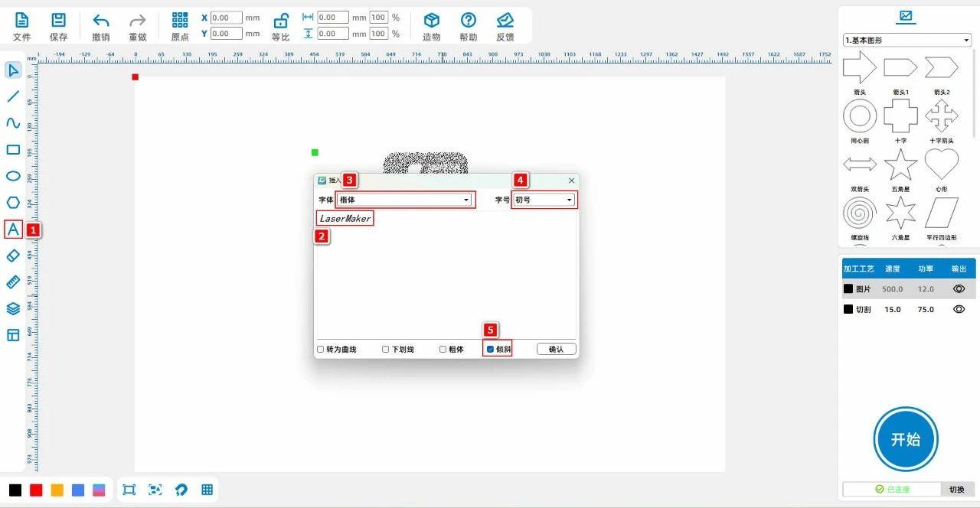The image size is (980, 508).
Task: Hide the 切割 layer output eye
Action: click(959, 309)
